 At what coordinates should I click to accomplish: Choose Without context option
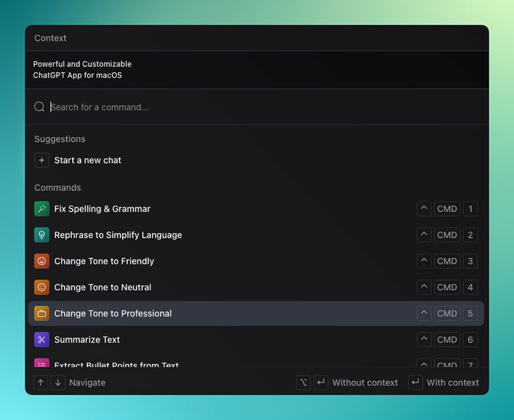coord(365,382)
